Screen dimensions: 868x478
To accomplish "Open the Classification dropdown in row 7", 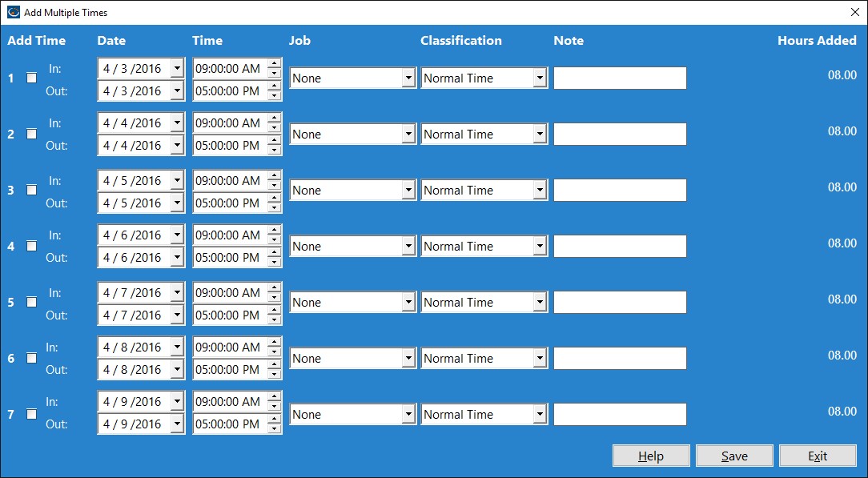I will point(540,414).
